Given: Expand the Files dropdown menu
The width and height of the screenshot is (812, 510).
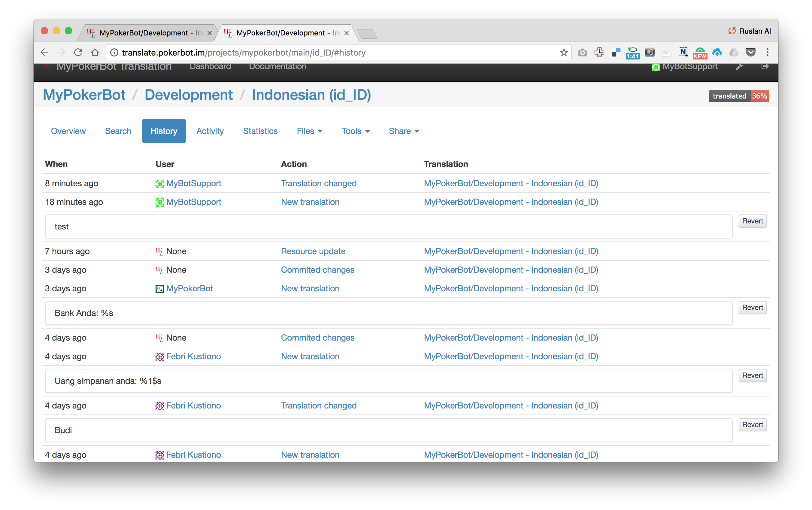Looking at the screenshot, I should pyautogui.click(x=309, y=131).
